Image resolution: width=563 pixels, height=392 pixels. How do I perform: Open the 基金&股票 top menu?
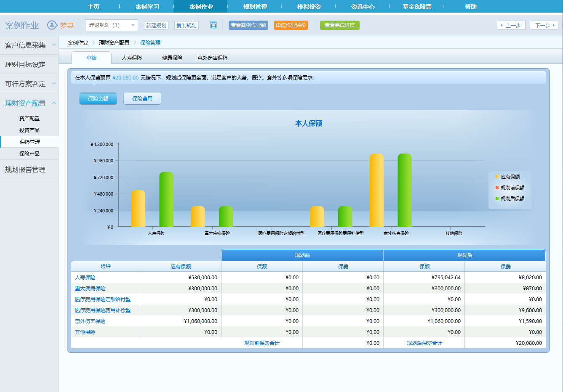[417, 7]
